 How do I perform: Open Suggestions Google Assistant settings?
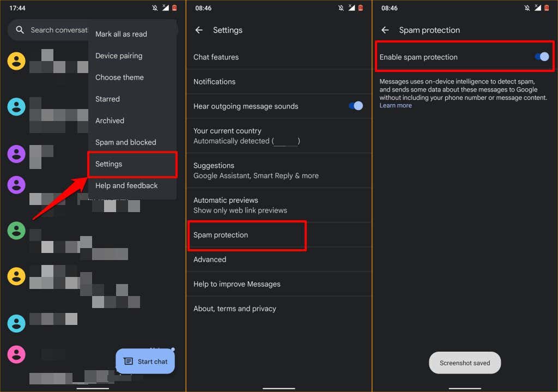[x=279, y=171]
